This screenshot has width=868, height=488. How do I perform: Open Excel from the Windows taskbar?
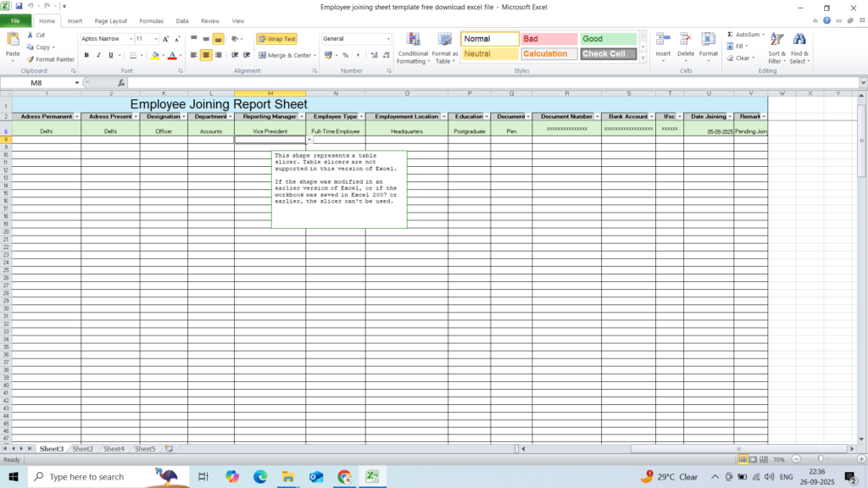click(x=371, y=477)
